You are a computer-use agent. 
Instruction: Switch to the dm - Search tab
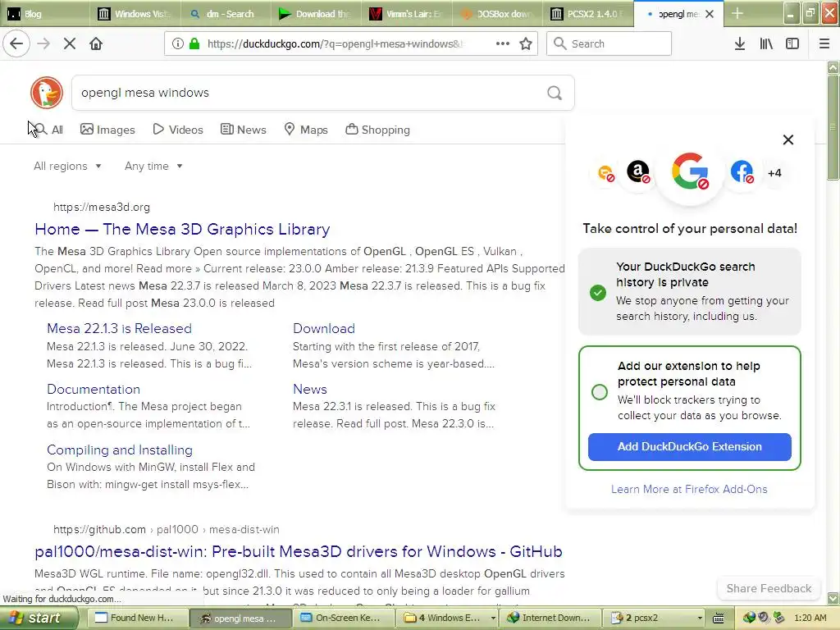point(225,14)
